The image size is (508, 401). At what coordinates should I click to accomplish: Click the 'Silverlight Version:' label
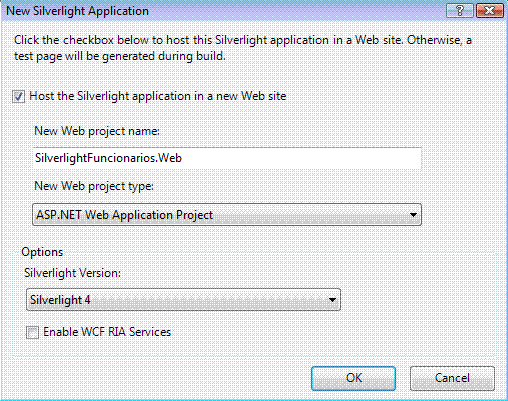click(72, 273)
